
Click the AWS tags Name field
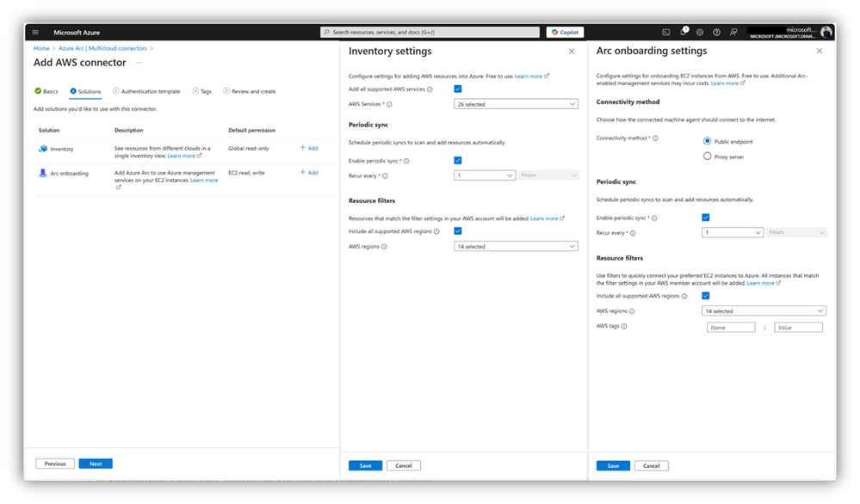[732, 328]
